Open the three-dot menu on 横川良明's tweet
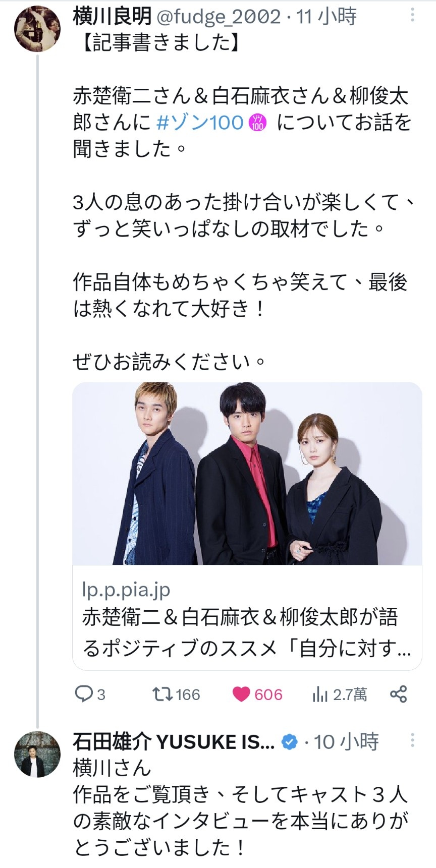436x868 pixels. 412,15
